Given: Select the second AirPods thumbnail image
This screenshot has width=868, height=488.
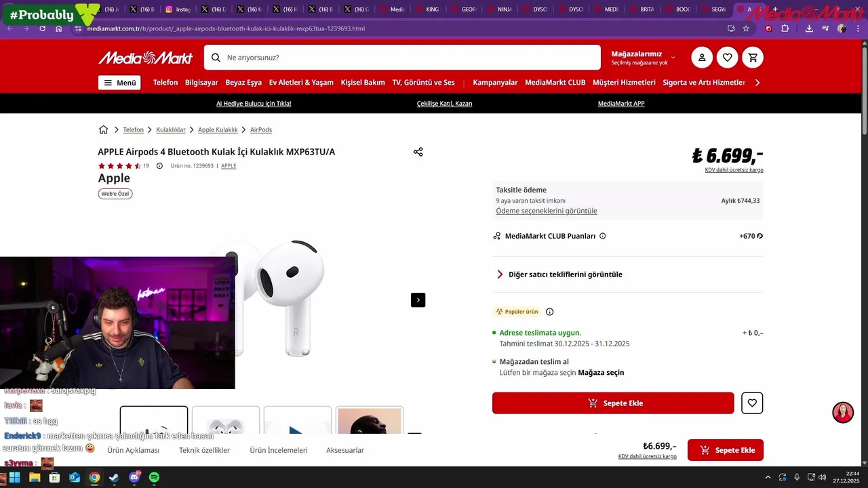Looking at the screenshot, I should point(226,420).
